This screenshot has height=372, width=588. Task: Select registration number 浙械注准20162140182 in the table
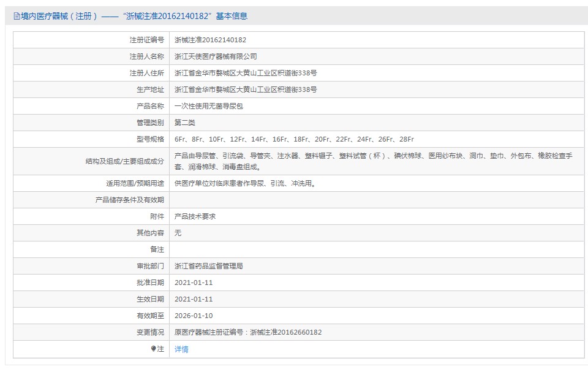[x=210, y=40]
